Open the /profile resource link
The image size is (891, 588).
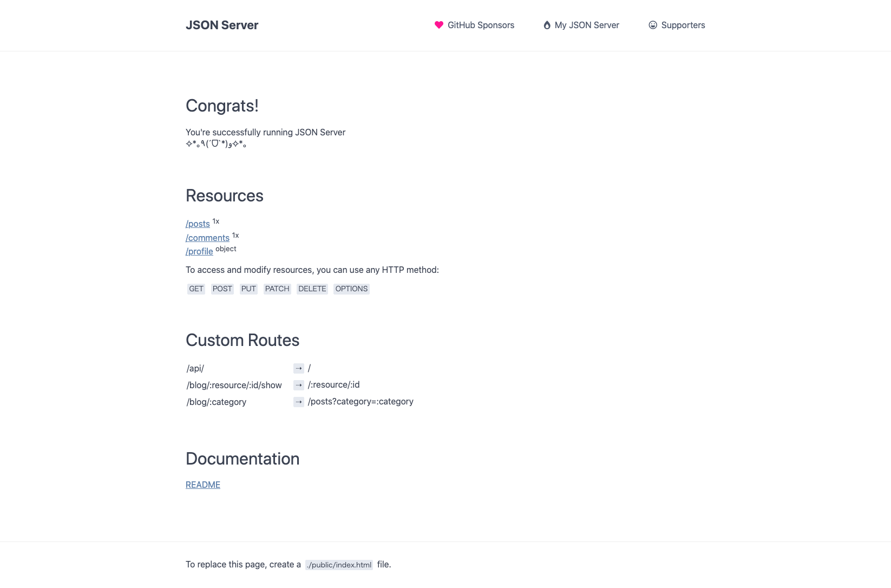[199, 251]
